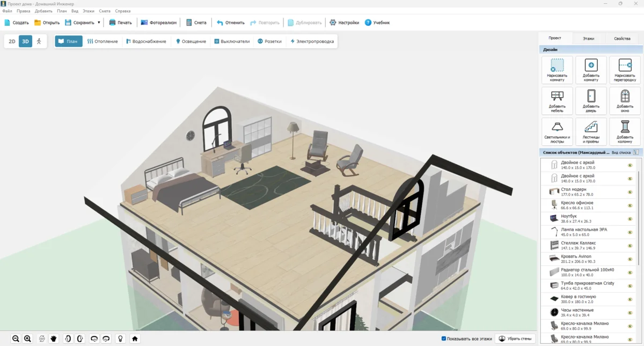This screenshot has width=644, height=346.
Task: Hide Стеллаж Каллакс from the scene
Action: pos(630,246)
